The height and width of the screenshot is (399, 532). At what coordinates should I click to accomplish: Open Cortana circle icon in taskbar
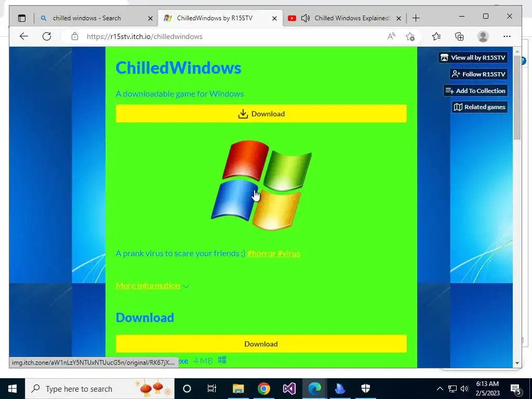tap(187, 389)
